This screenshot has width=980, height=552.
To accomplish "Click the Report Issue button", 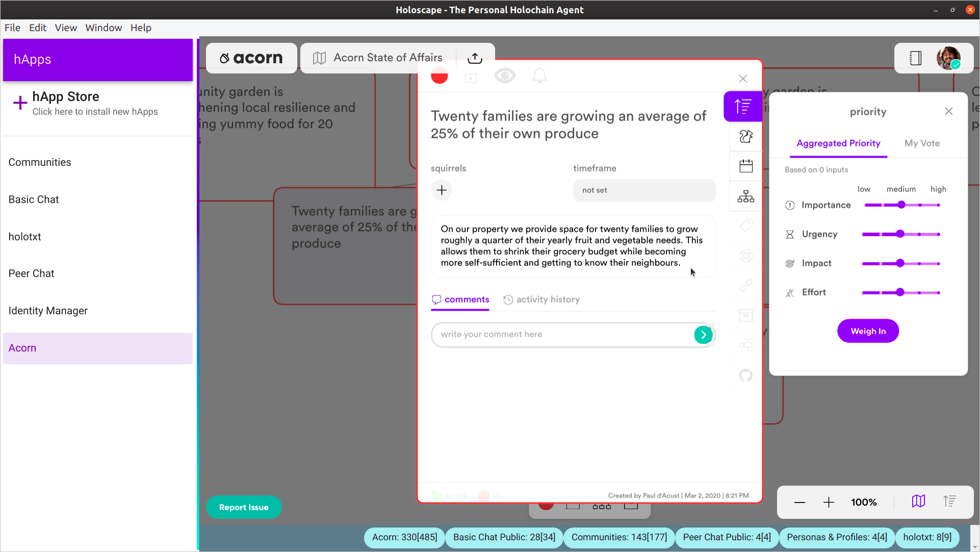I will coord(244,508).
